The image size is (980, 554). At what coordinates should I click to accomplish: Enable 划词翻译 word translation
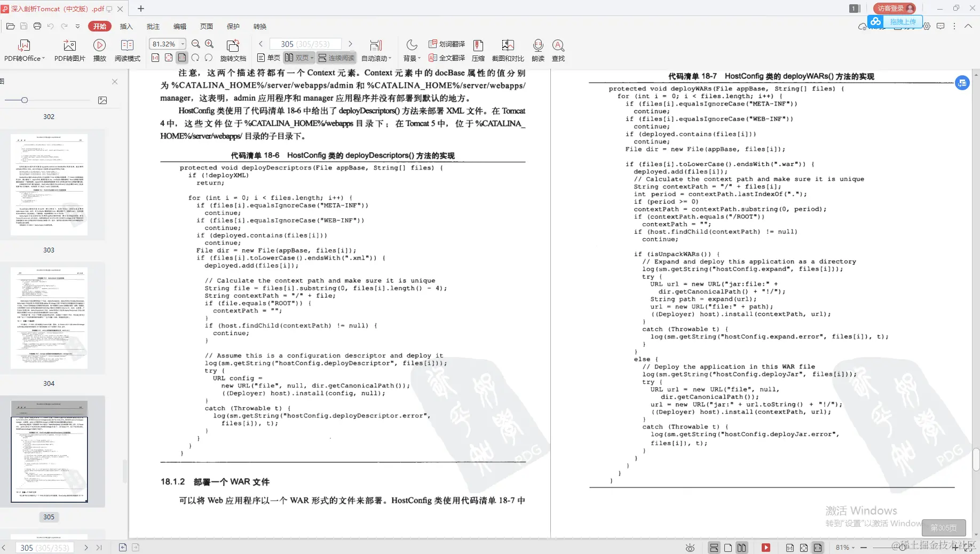pyautogui.click(x=447, y=44)
